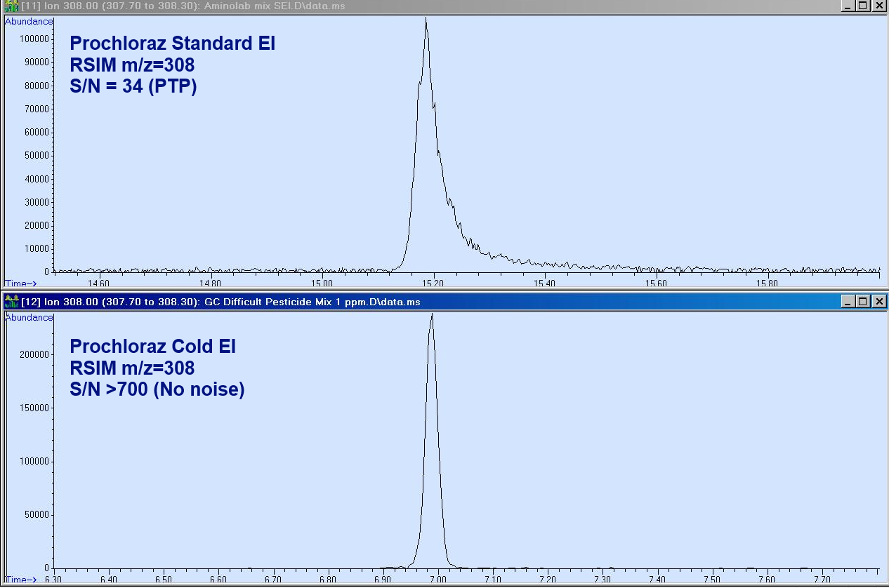Viewport: 889px width, 588px height.
Task: Maximize the top Ion 308.00 window
Action: 863,6
